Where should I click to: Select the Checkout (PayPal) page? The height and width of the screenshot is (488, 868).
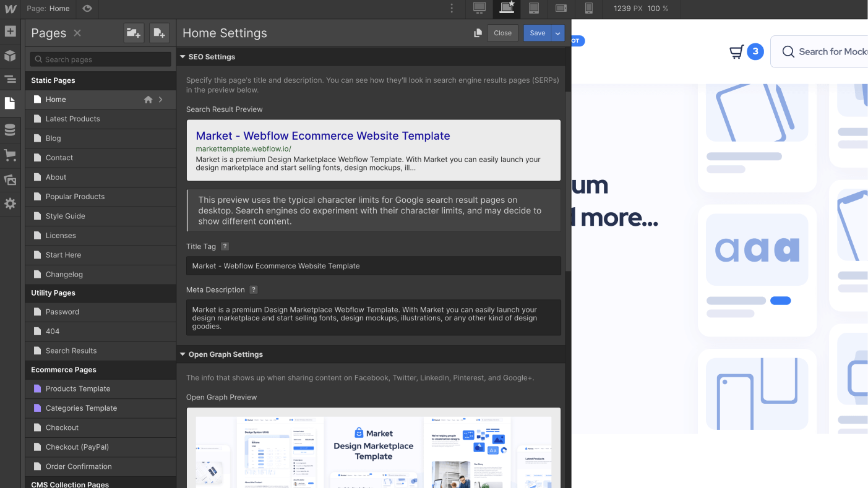click(101, 447)
